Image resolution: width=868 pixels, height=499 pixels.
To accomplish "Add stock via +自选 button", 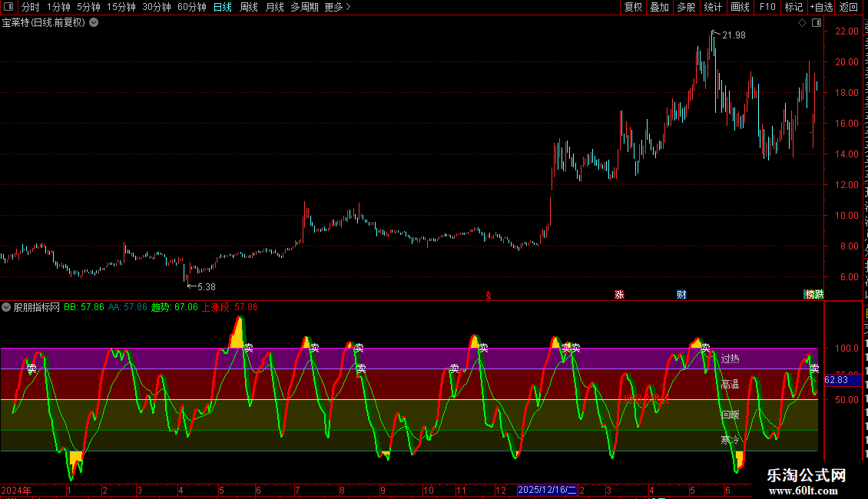I will click(821, 7).
